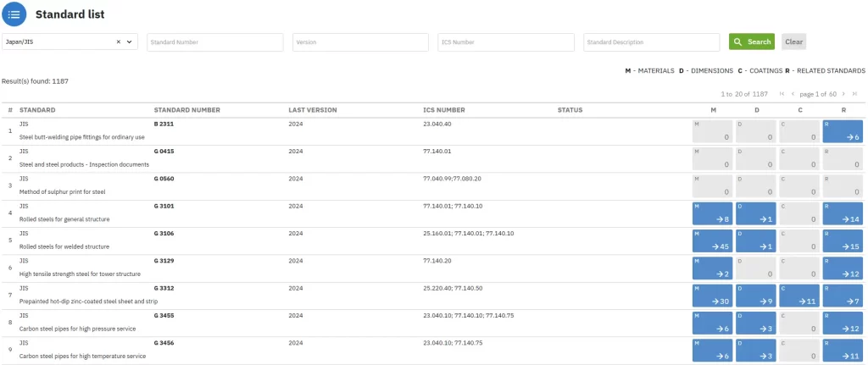Screen dimensions: 868x365
Task: Click the ICS Number input field
Action: [506, 42]
